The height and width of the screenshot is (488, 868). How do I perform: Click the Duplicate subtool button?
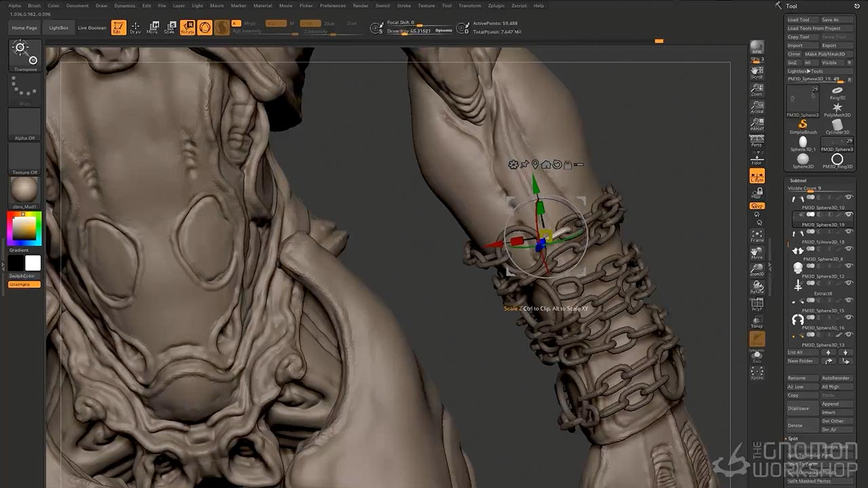[x=798, y=408]
